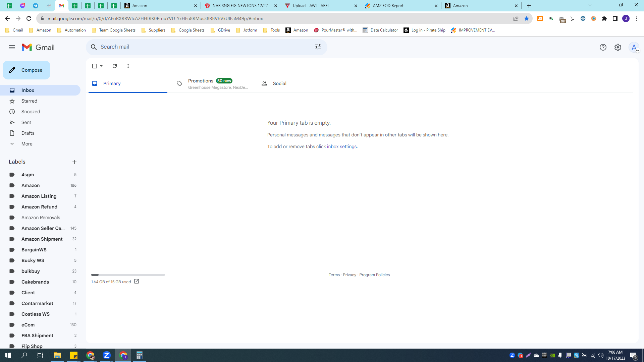Screen dimensions: 644x362
Task: Open browser extensions puzzle icon
Action: (x=604, y=18)
